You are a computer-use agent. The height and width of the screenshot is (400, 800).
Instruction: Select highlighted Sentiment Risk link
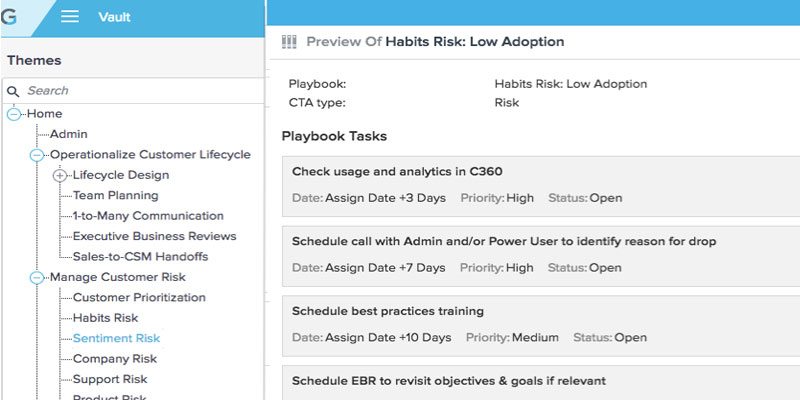(116, 338)
